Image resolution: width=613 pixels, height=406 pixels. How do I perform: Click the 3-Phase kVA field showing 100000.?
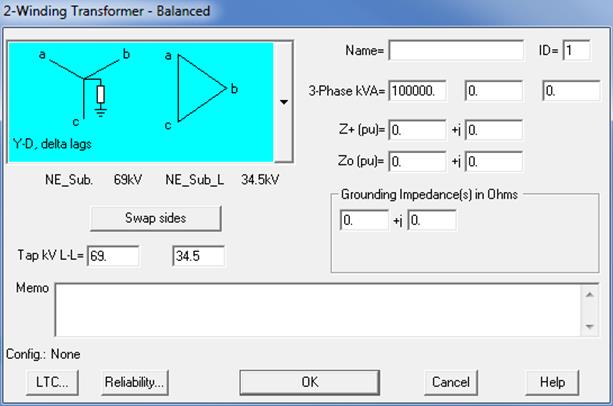pos(417,91)
